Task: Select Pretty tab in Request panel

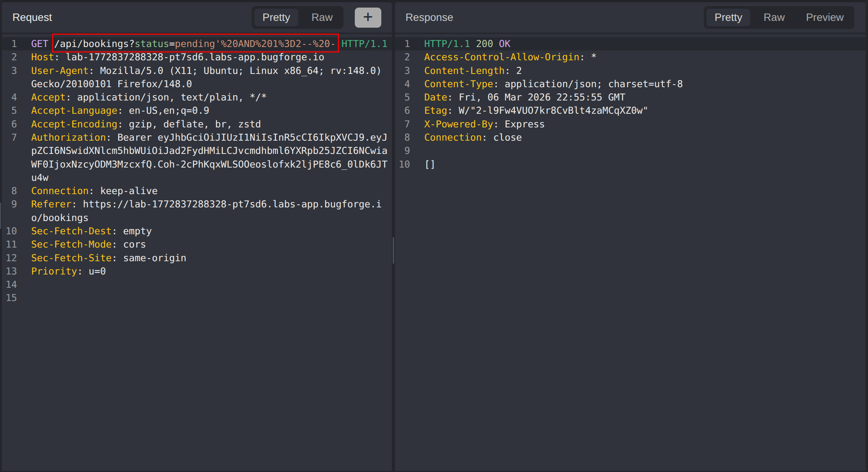Action: 276,17
